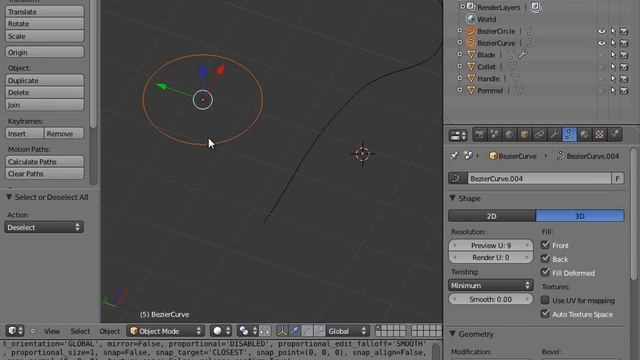This screenshot has width=640, height=360.
Task: Click the Pommel mesh triangle icon
Action: [471, 90]
